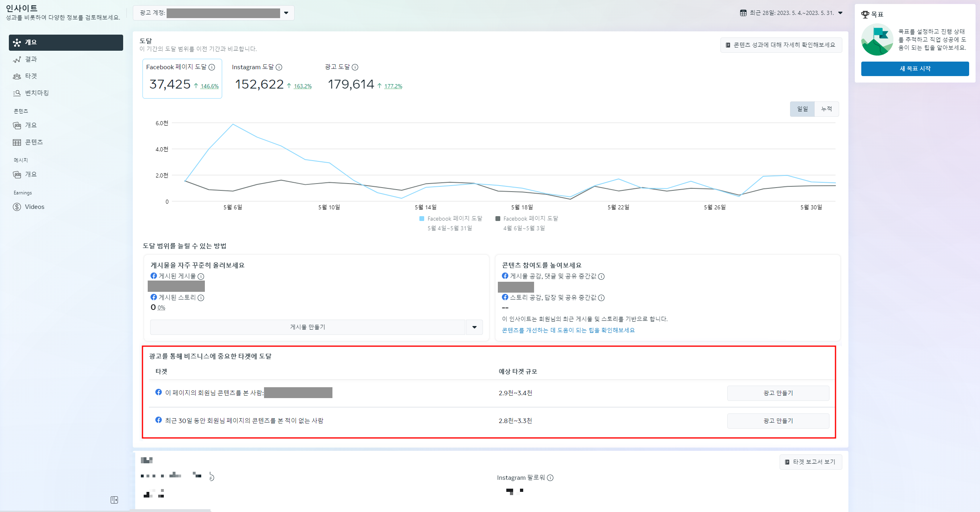Click 광고 만들기 for 2.8천~3.3천 audience
980x512 pixels.
778,421
